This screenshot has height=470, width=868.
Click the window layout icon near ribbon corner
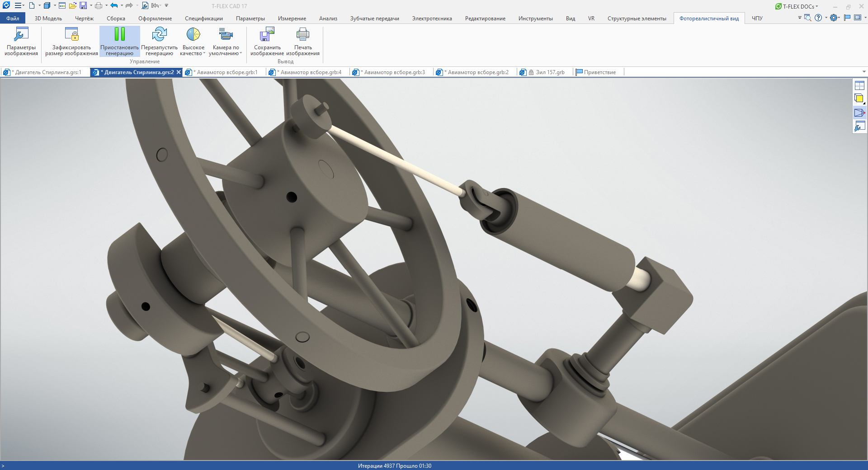[858, 18]
